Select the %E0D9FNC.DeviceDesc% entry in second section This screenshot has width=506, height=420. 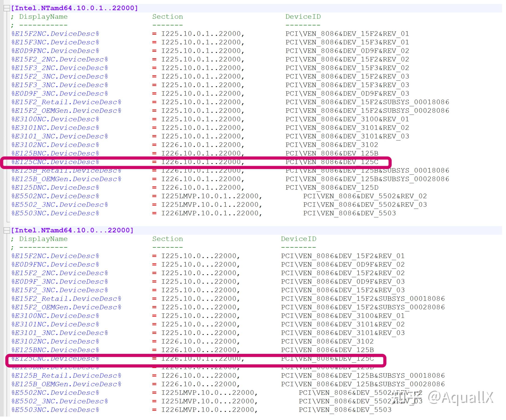point(55,264)
